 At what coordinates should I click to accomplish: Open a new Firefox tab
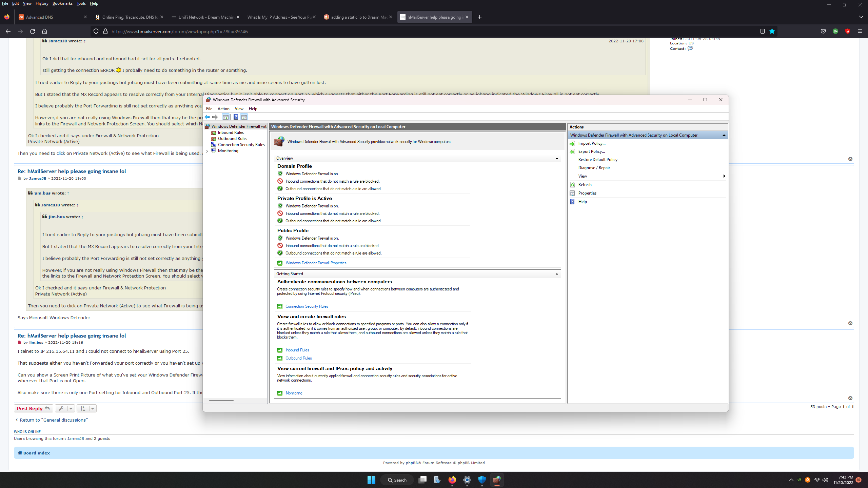tap(479, 17)
